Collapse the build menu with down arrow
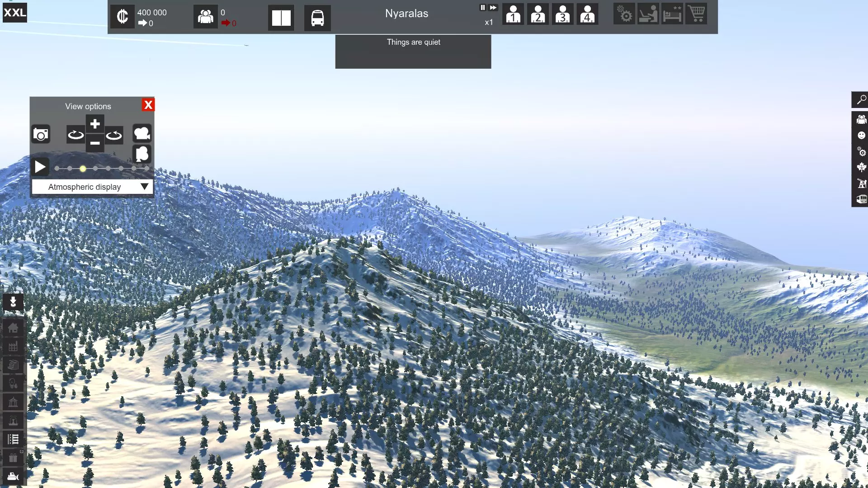The width and height of the screenshot is (868, 488). point(13,302)
